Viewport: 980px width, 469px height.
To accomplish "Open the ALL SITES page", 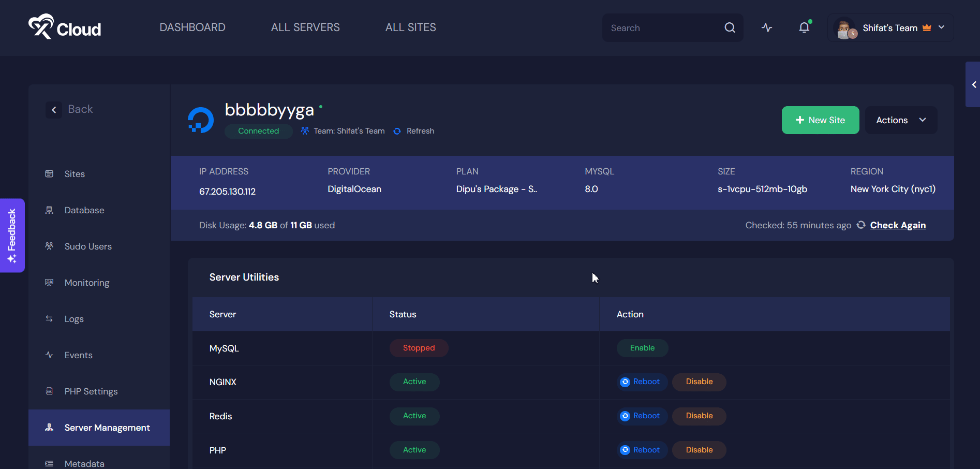I will [x=410, y=27].
